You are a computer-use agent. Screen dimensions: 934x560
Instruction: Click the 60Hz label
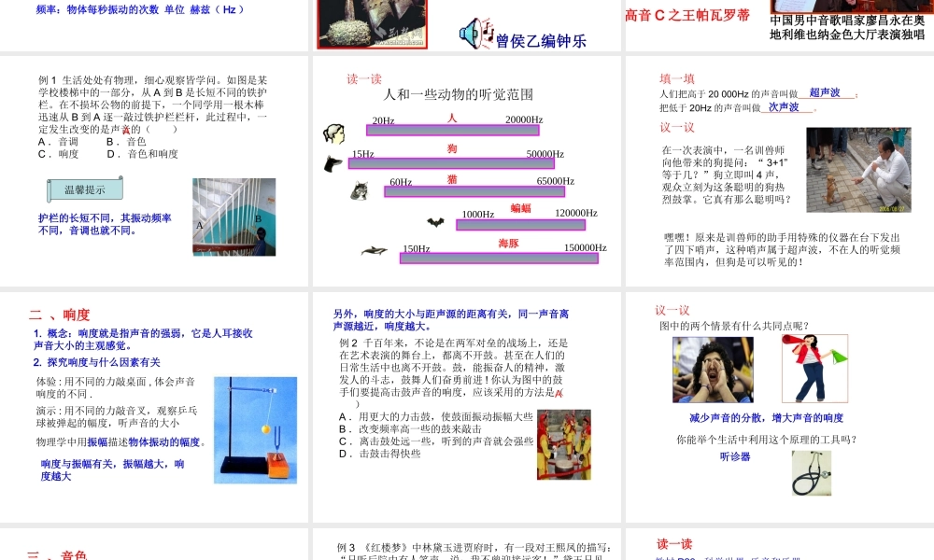(401, 182)
